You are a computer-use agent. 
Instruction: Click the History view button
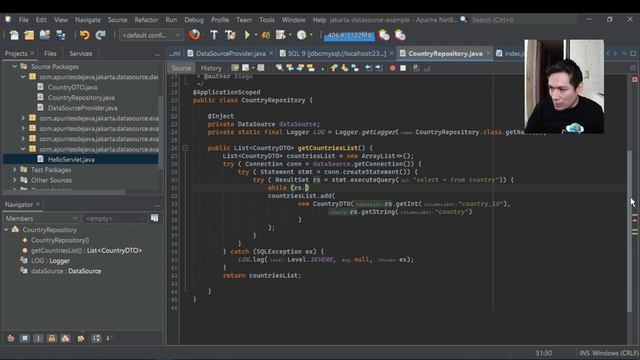coord(211,68)
